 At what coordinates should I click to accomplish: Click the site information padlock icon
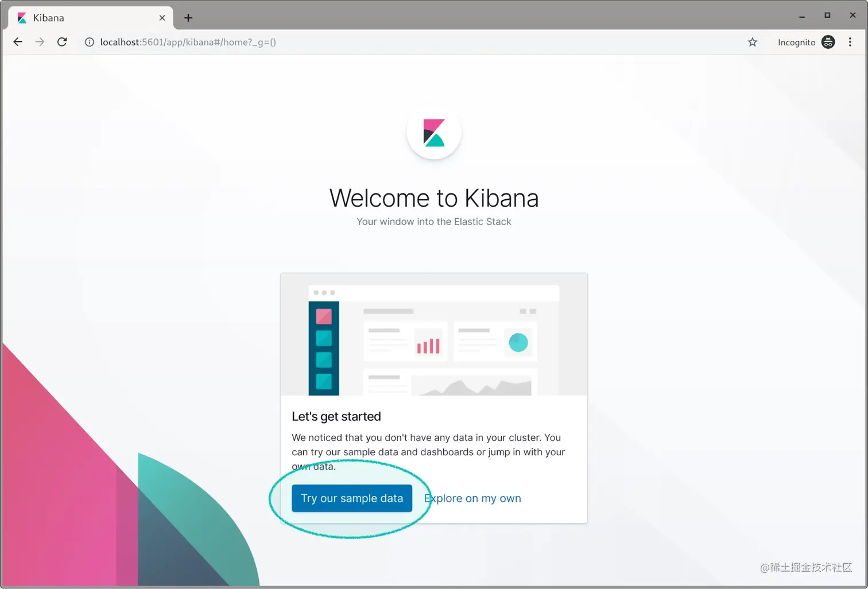pyautogui.click(x=88, y=42)
